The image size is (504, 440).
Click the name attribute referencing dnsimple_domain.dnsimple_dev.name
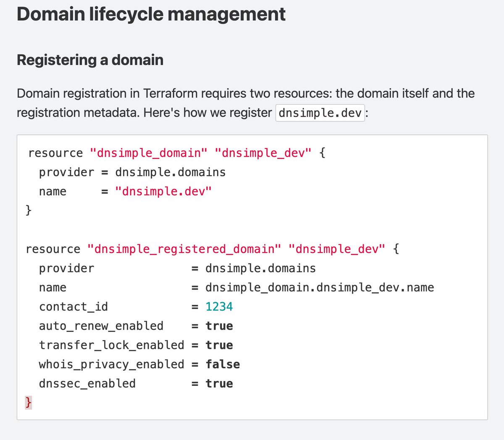(x=319, y=287)
